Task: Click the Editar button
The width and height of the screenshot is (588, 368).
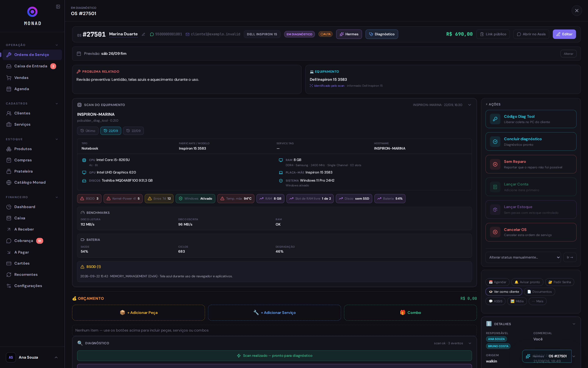Action: 564,34
